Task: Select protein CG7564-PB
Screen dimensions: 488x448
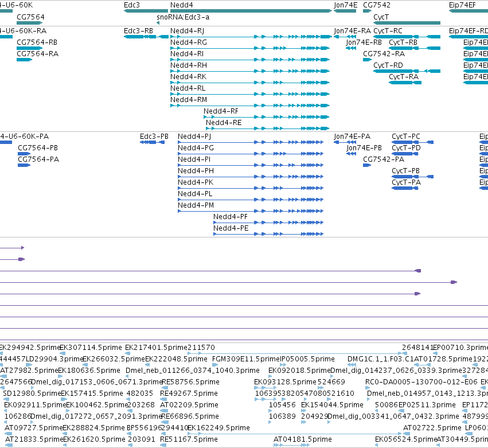Action: (x=38, y=148)
